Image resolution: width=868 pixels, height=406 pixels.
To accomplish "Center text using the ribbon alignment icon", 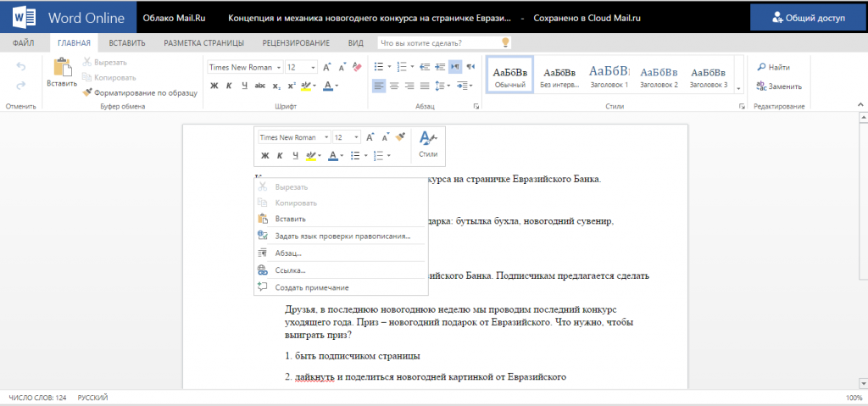I will 394,86.
